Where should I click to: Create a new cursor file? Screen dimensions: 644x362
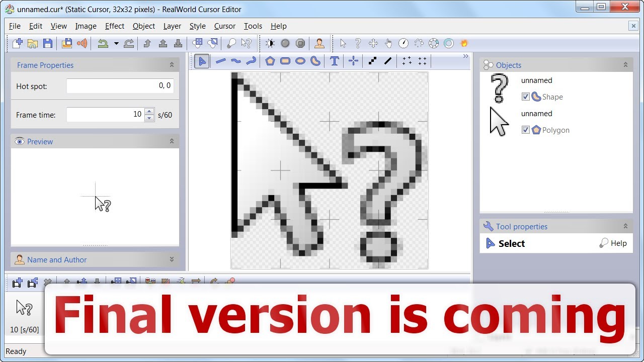tap(17, 43)
